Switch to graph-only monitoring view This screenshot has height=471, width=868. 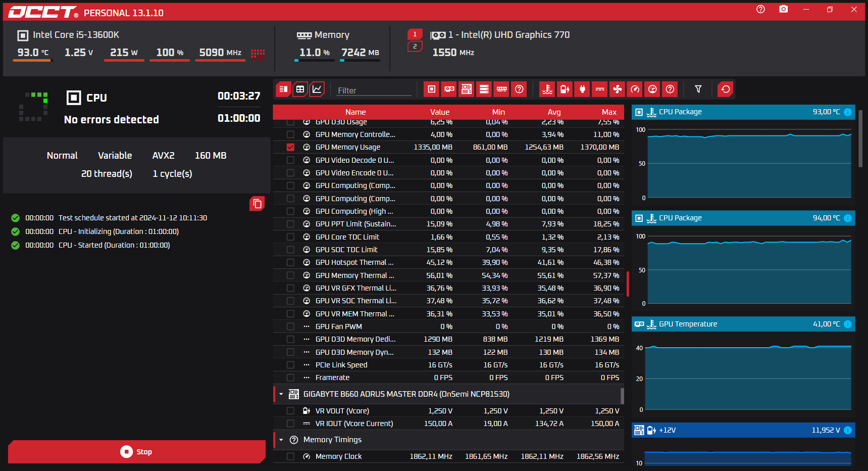coord(317,89)
